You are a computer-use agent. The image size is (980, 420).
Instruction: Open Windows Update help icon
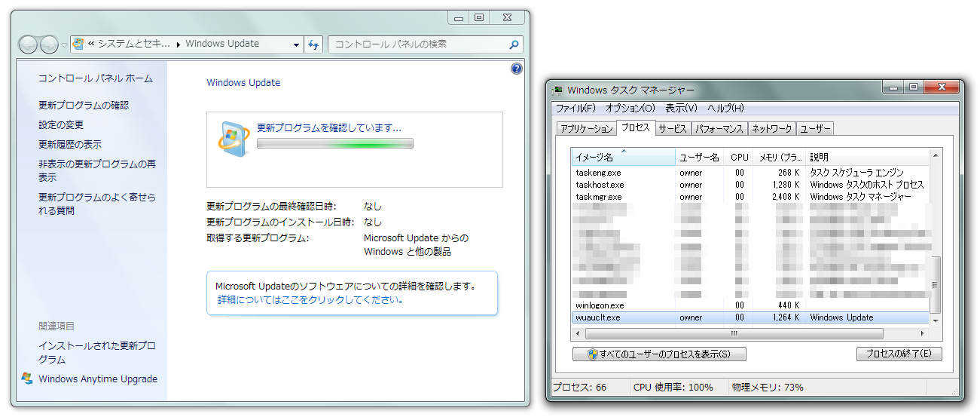pos(517,69)
